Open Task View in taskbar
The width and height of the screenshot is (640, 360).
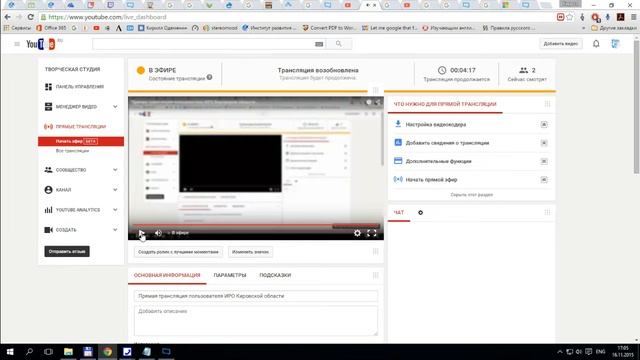49,351
